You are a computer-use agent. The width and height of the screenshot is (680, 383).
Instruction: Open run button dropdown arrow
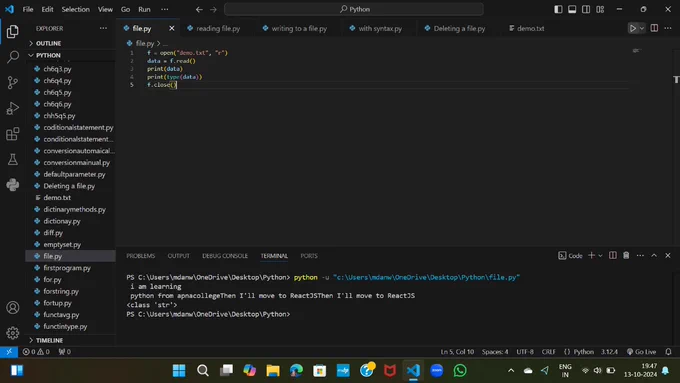coord(642,28)
